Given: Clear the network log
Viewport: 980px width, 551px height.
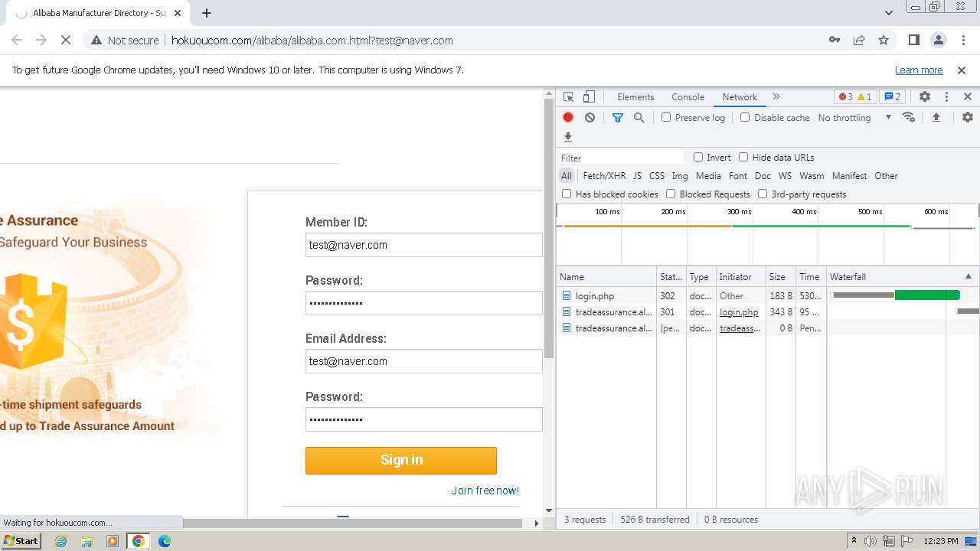Looking at the screenshot, I should [x=590, y=118].
